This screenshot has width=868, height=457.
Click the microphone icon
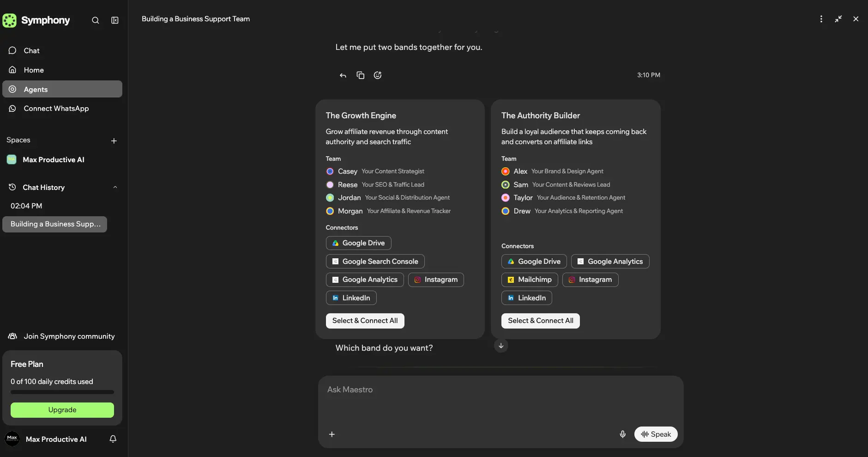(x=622, y=434)
